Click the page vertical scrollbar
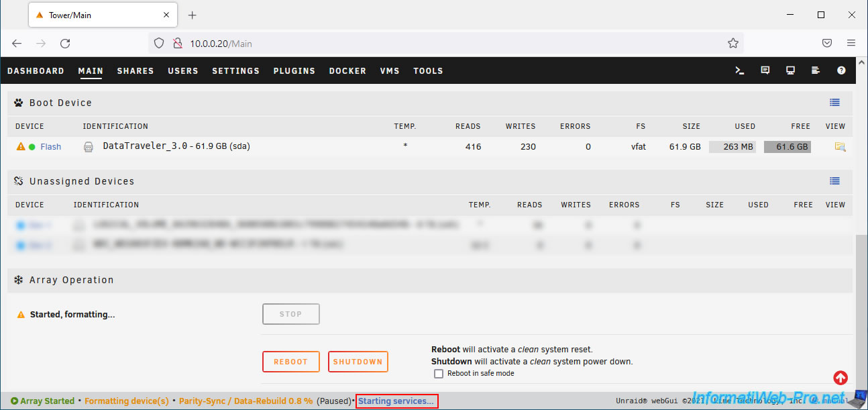Image resolution: width=868 pixels, height=410 pixels. tap(861, 302)
